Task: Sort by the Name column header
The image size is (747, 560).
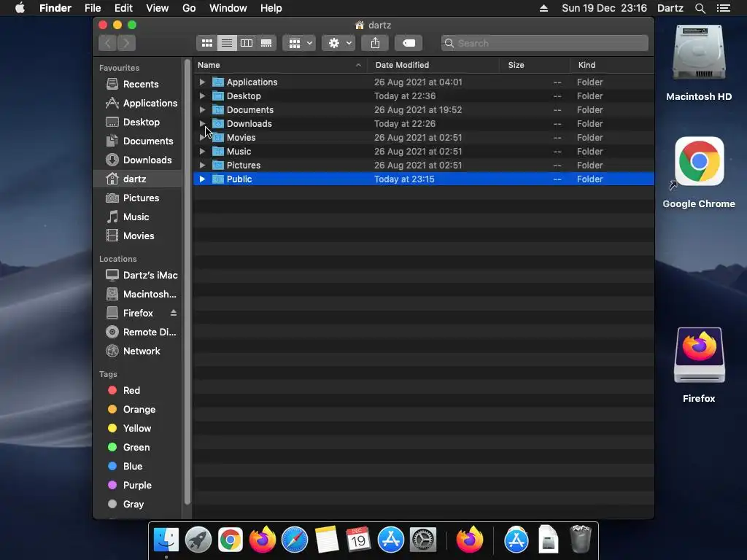Action: point(280,65)
